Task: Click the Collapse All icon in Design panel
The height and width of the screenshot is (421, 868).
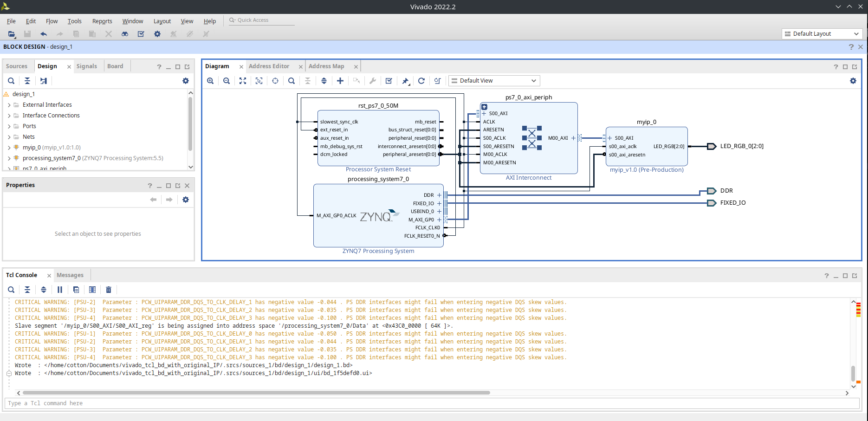Action: (x=27, y=81)
